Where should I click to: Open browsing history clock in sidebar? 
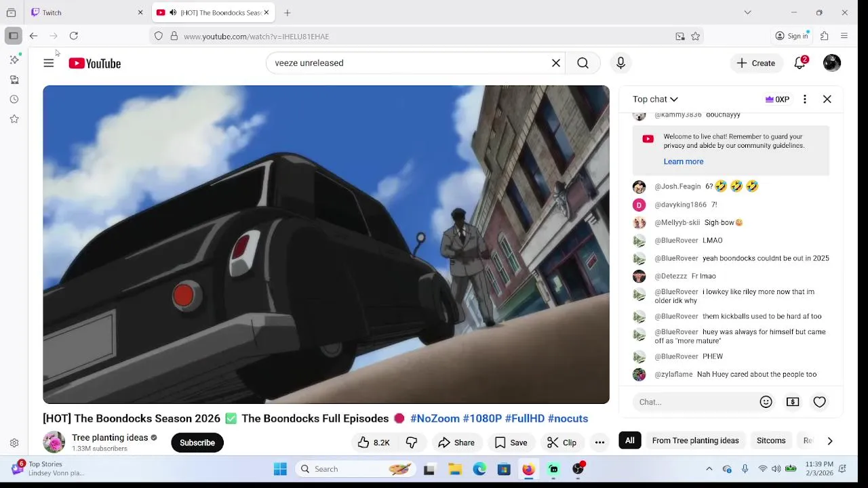coord(14,100)
